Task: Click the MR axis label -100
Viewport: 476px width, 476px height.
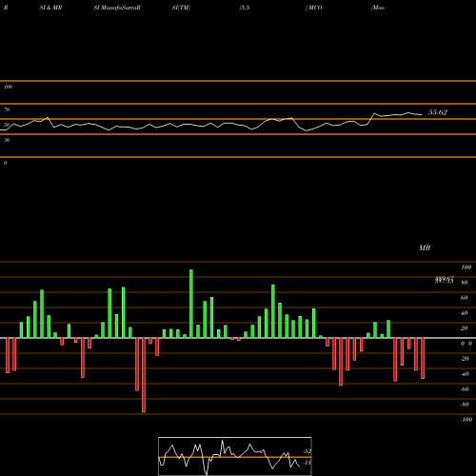Action: pos(466,420)
